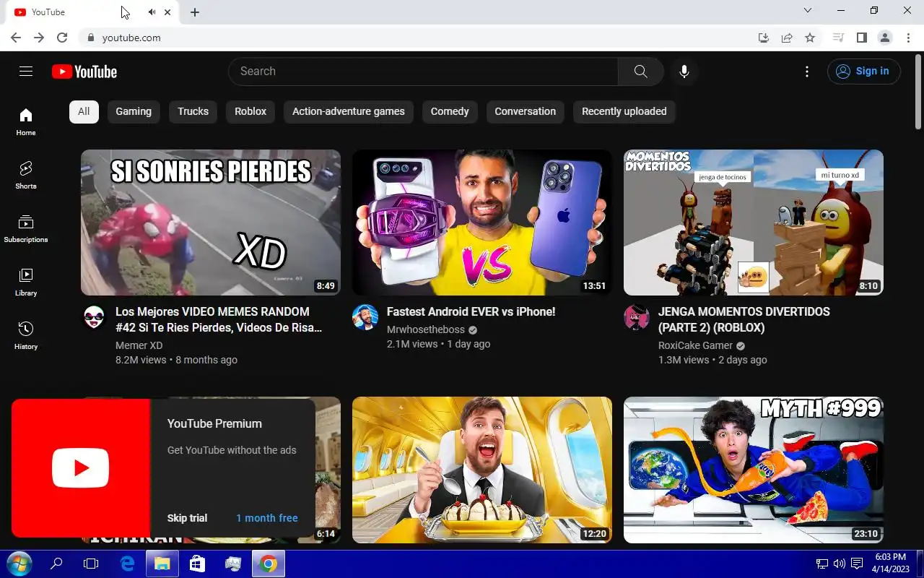This screenshot has width=924, height=578.
Task: Click the page vertical scrollbar
Action: point(918,91)
